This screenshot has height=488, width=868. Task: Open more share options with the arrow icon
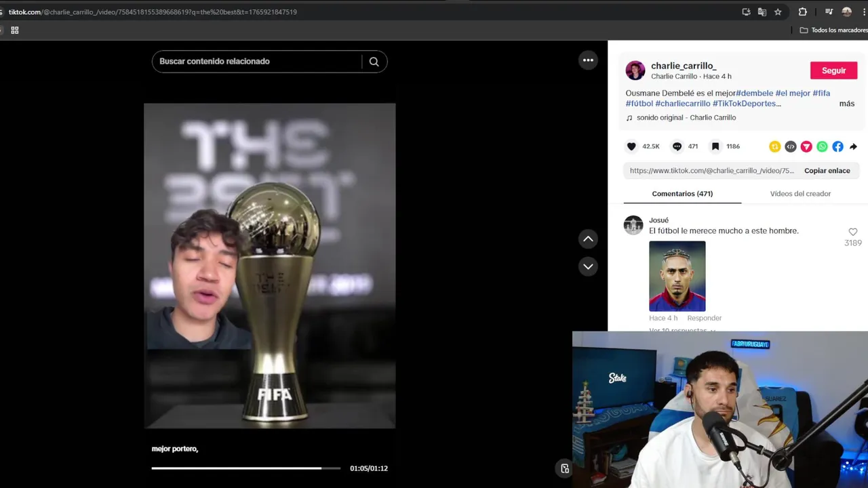click(853, 146)
